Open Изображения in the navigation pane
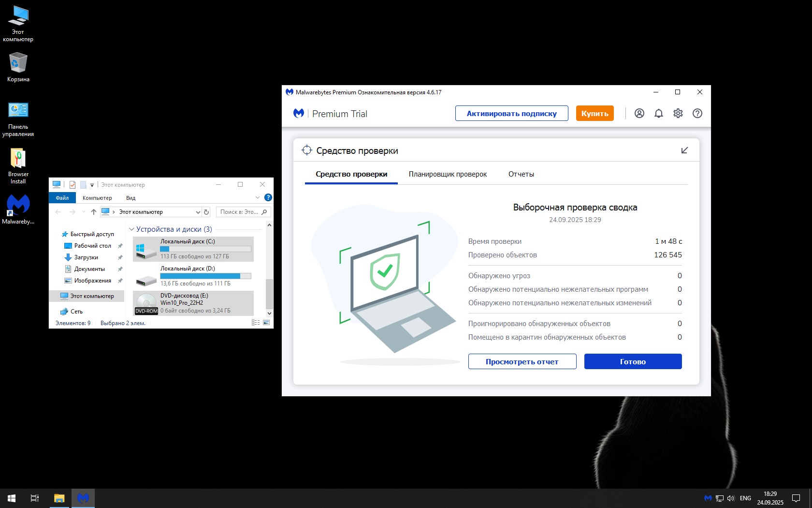This screenshot has width=812, height=508. point(92,281)
